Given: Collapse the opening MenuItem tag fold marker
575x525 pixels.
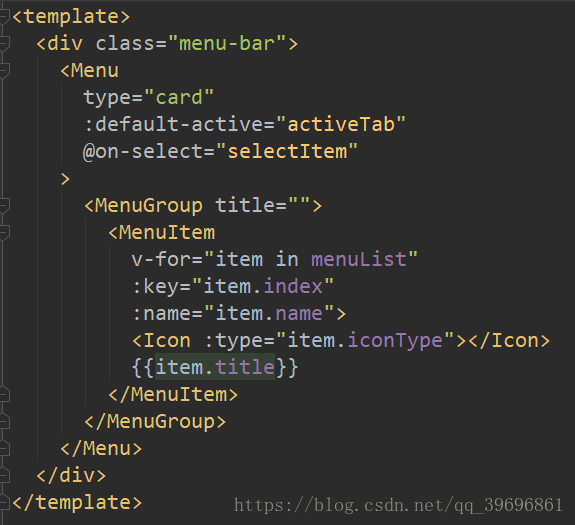Looking at the screenshot, I should click(4, 233).
